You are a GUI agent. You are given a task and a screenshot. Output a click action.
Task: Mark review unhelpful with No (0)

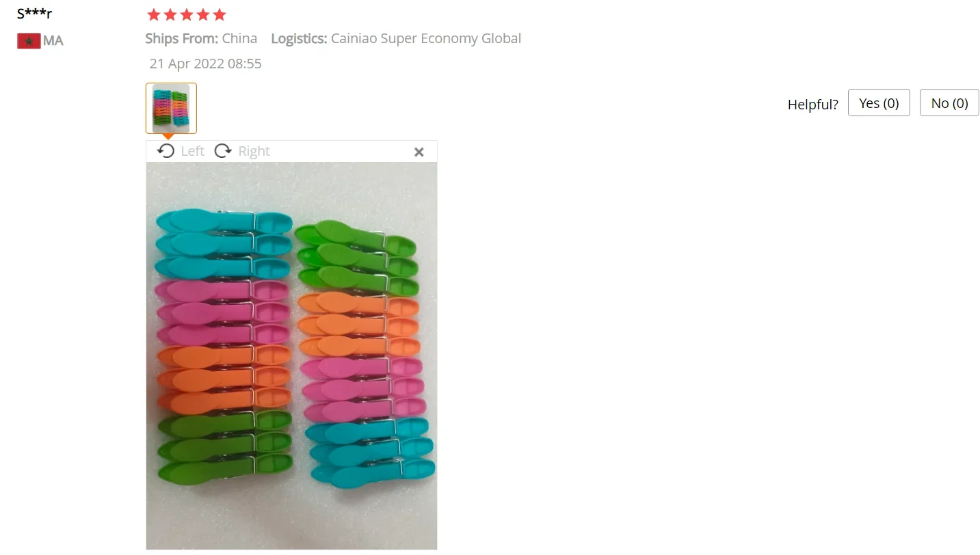pyautogui.click(x=949, y=103)
